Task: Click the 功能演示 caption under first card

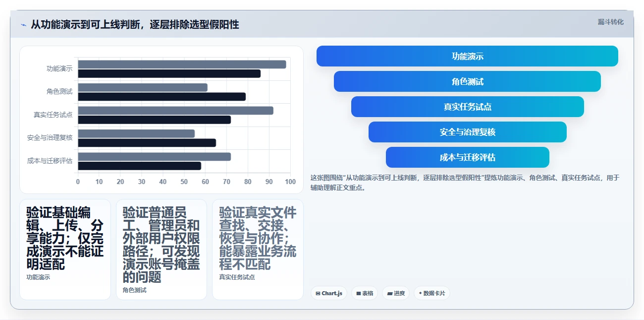Action: click(38, 277)
